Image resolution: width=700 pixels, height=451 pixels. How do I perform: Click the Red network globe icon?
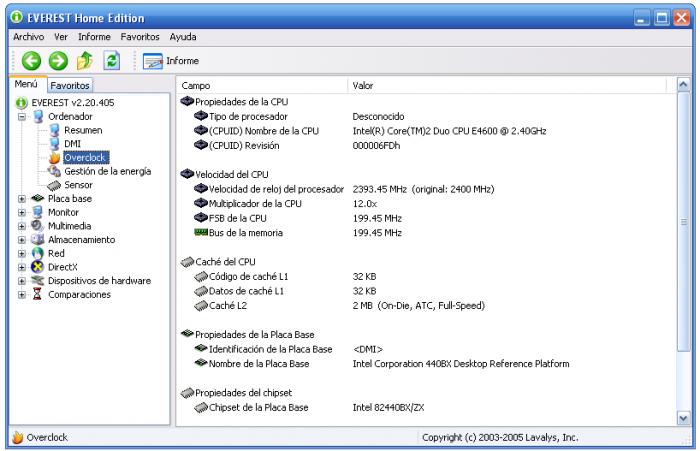coord(38,253)
